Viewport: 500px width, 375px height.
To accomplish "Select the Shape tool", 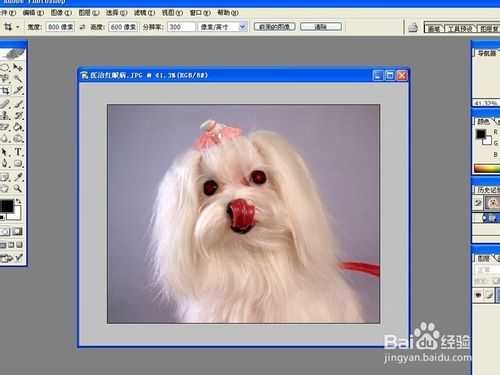I will [18, 163].
